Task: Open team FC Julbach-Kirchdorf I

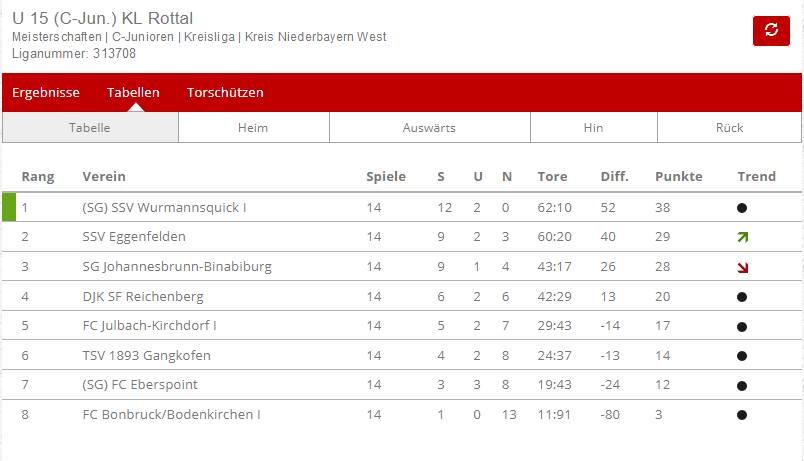Action: [149, 326]
